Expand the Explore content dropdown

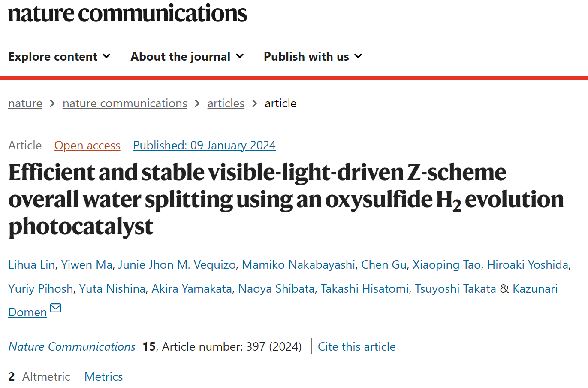[60, 56]
